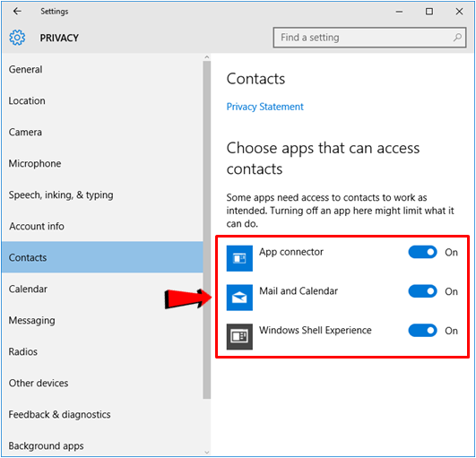476x458 pixels.
Task: Click the Windows Shell Experience icon
Action: [239, 336]
